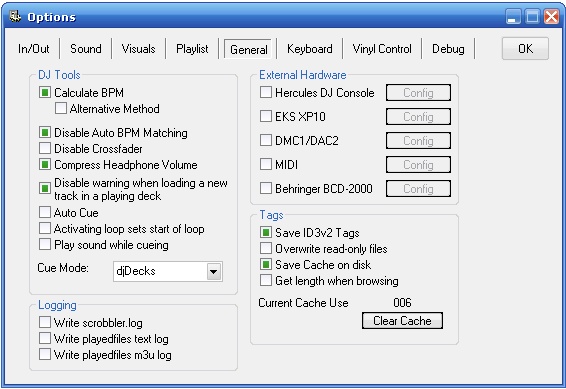
Task: Click Config button for Behringer BCD-2000
Action: tap(418, 188)
